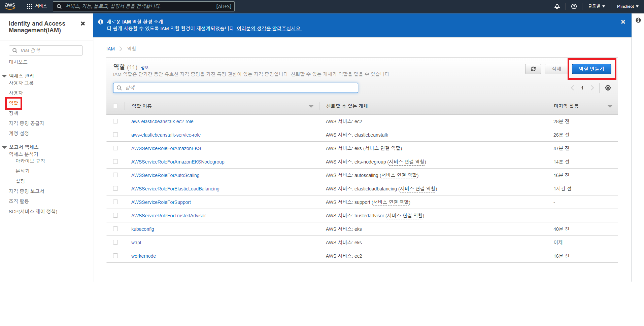Check the aws-elasticbeanstalk-service-role row checkbox
This screenshot has height=326, width=644.
click(115, 135)
